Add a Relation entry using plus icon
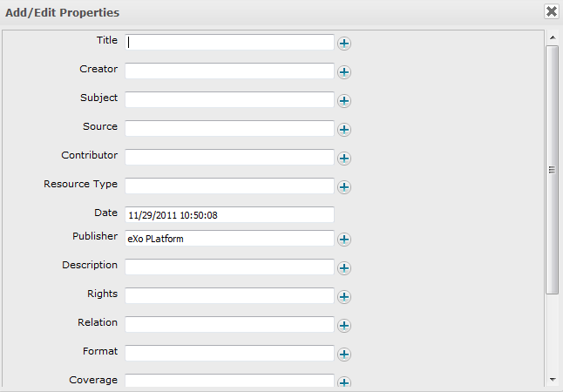Screen dimensions: 563x392 pyautogui.click(x=344, y=326)
